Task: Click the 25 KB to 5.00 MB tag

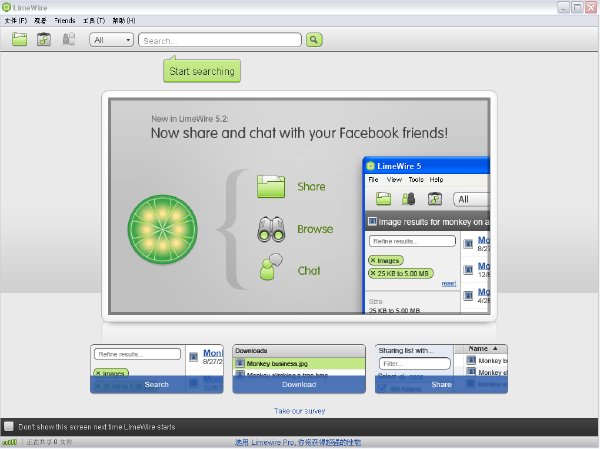Action: [x=401, y=273]
